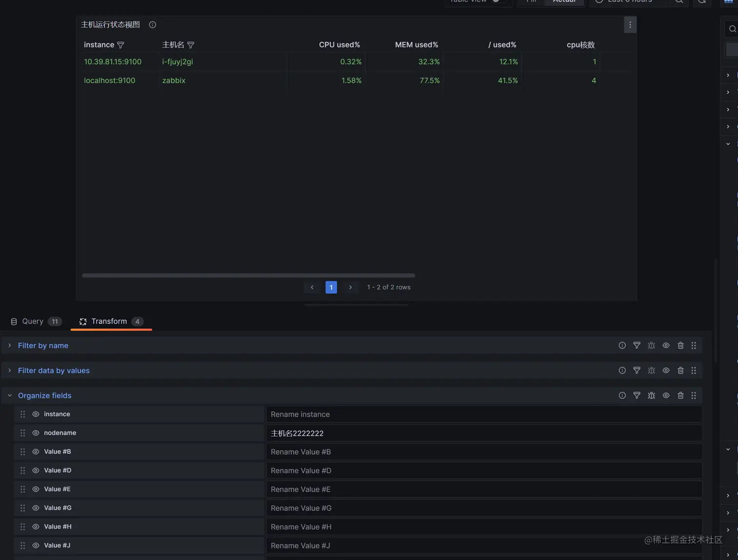Viewport: 738px width, 560px height.
Task: Open filter option for Organize fields
Action: click(636, 395)
